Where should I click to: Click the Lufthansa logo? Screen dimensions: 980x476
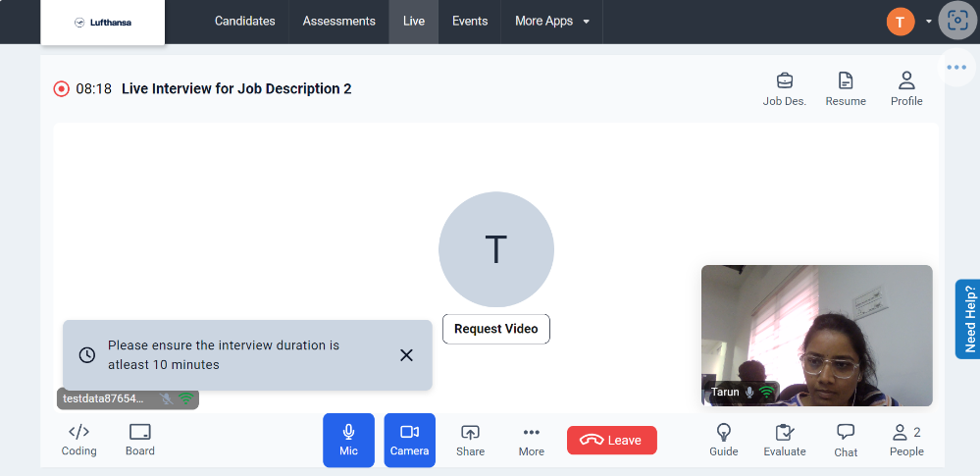102,23
